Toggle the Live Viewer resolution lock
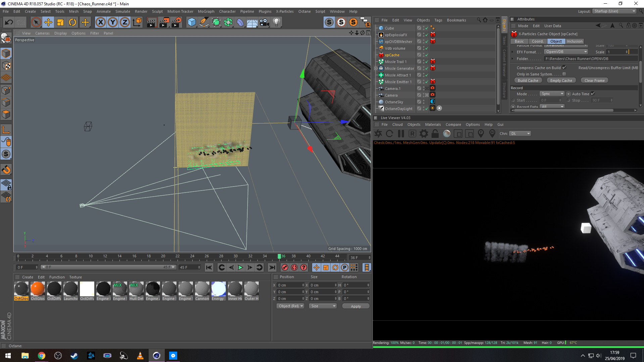This screenshot has height=362, width=644. pyautogui.click(x=435, y=134)
